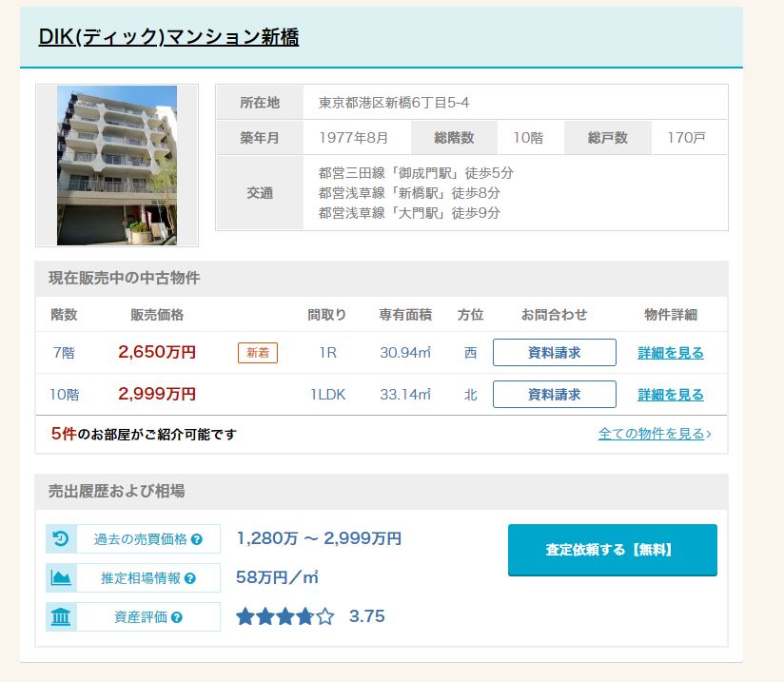The width and height of the screenshot is (784, 682).
Task: Click 資料請求 button for the 7階 listing
Action: [x=554, y=353]
